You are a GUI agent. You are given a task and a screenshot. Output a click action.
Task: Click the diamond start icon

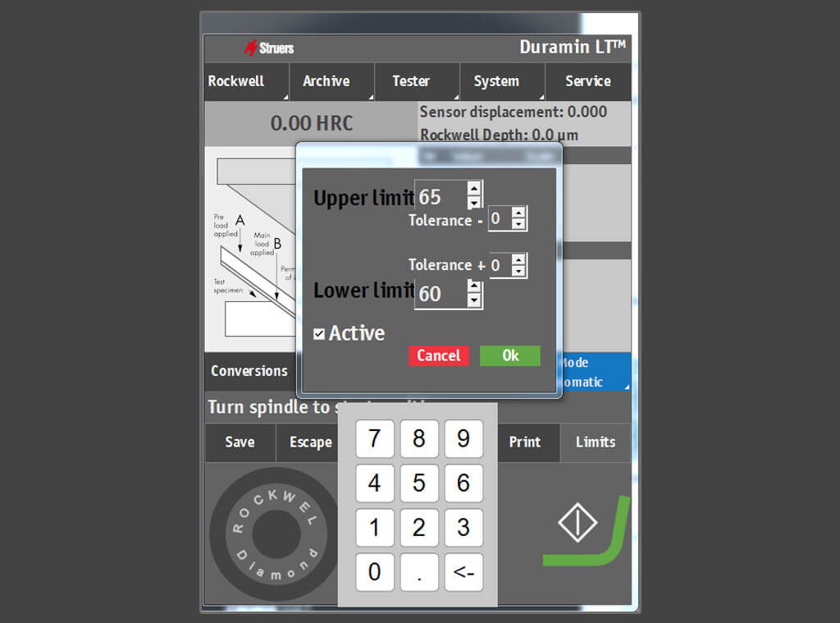[577, 522]
